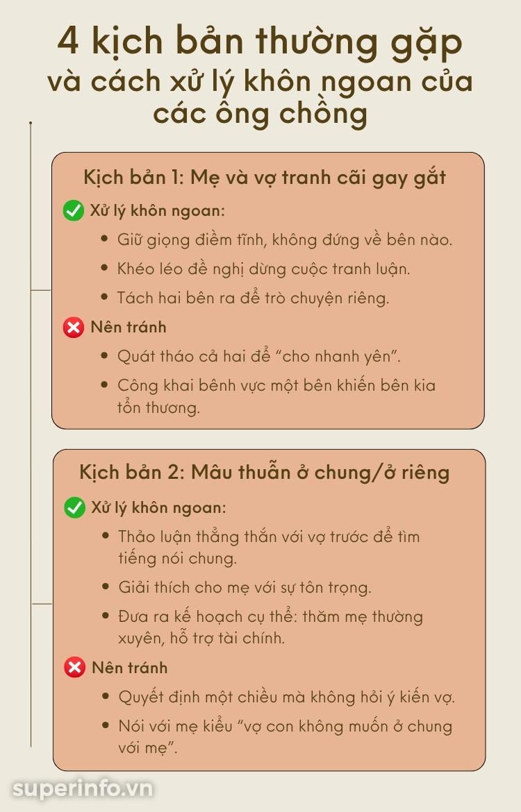The image size is (521, 812).
Task: Click "Nên tránh" label in Kịch bản 2
Action: coord(129,668)
